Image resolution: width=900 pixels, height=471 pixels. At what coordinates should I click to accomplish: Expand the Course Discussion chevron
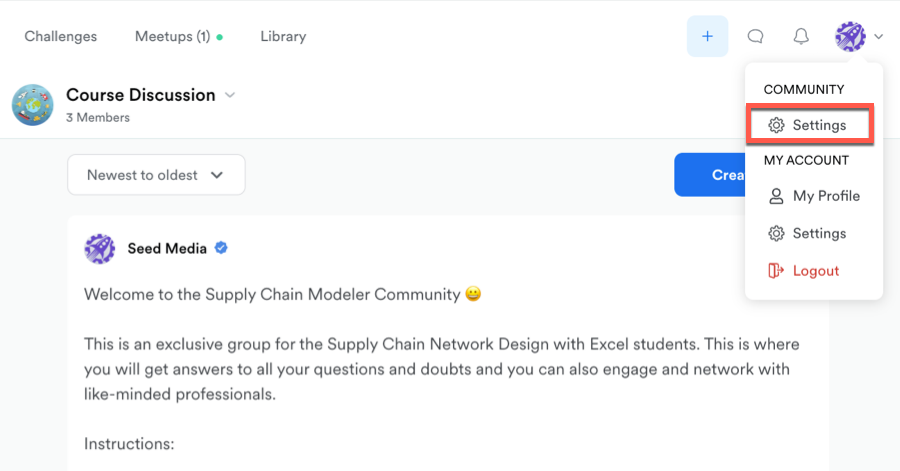point(230,95)
